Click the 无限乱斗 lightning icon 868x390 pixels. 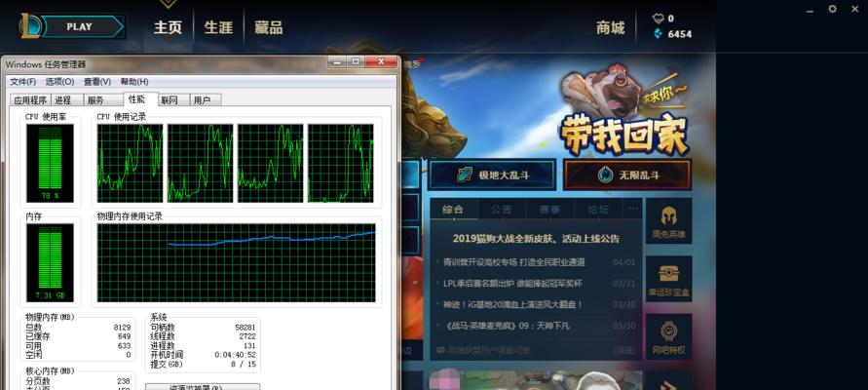(x=605, y=175)
